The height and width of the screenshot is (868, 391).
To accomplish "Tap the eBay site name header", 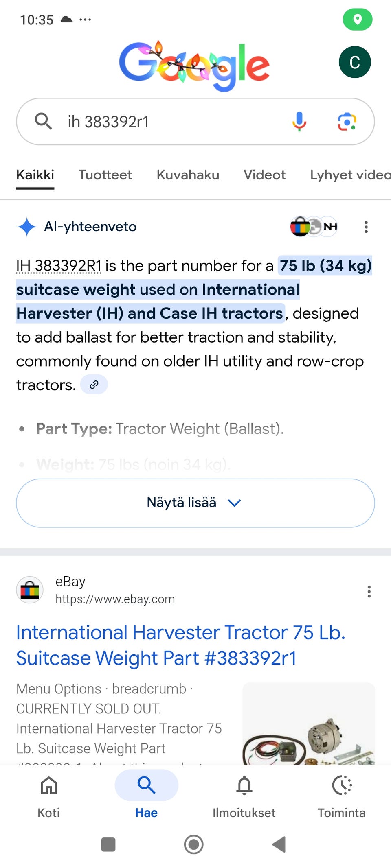I will point(70,582).
